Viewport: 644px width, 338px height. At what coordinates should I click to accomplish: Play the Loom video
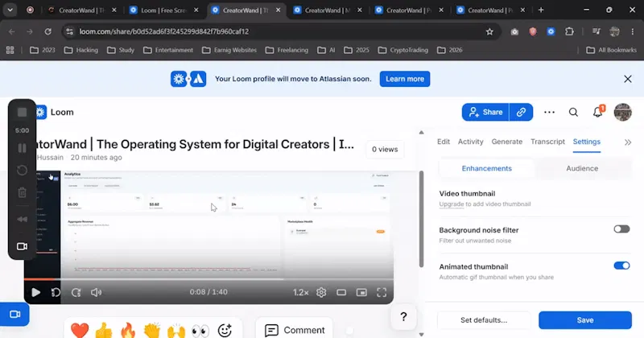point(35,292)
